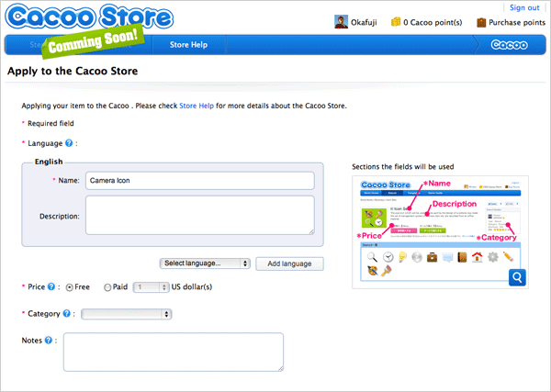The width and height of the screenshot is (551, 392).
Task: Open help icon next to Language
Action: click(69, 143)
